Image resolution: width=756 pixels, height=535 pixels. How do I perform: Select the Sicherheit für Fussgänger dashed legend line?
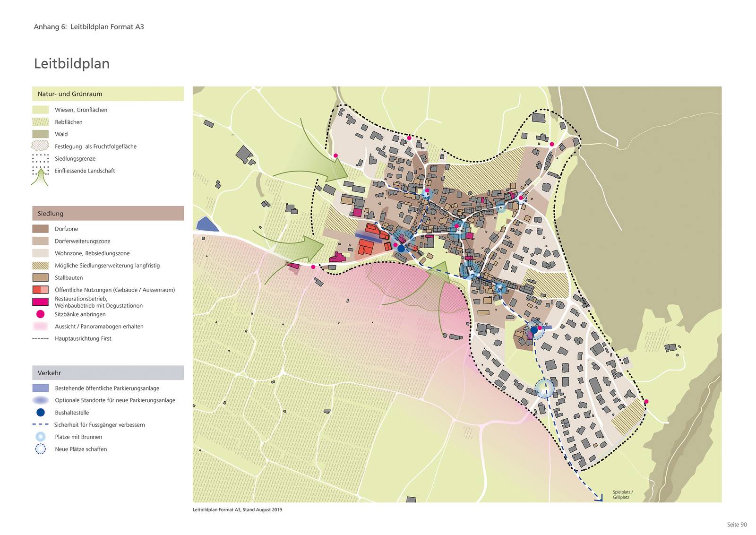pyautogui.click(x=41, y=425)
